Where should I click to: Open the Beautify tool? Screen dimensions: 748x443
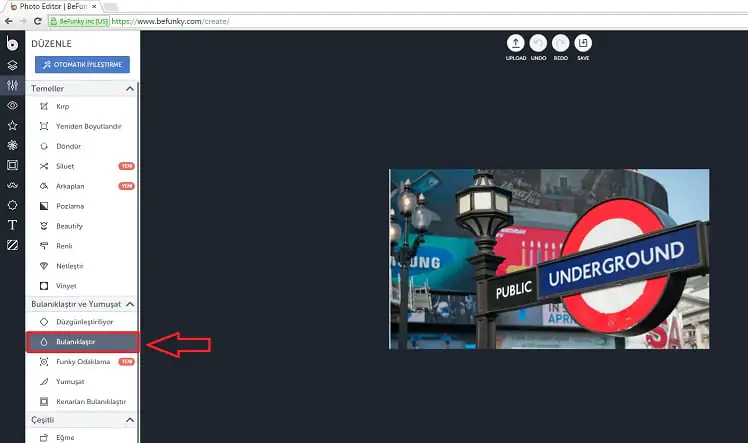[82, 226]
